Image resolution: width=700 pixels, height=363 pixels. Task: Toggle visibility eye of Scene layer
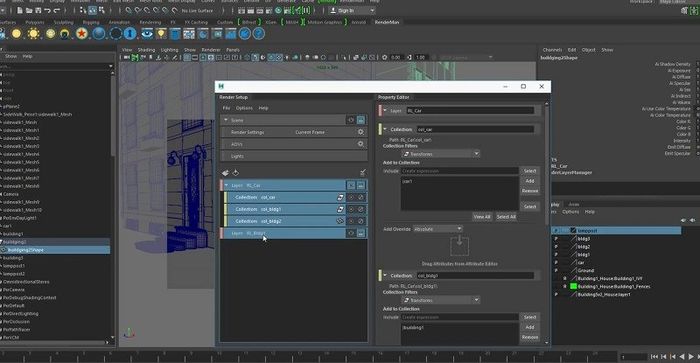351,120
